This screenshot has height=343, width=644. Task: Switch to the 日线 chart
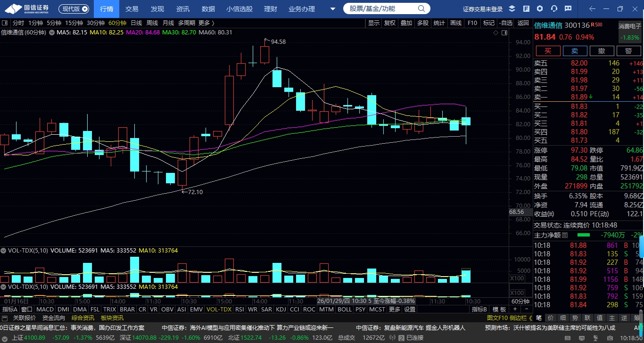136,23
